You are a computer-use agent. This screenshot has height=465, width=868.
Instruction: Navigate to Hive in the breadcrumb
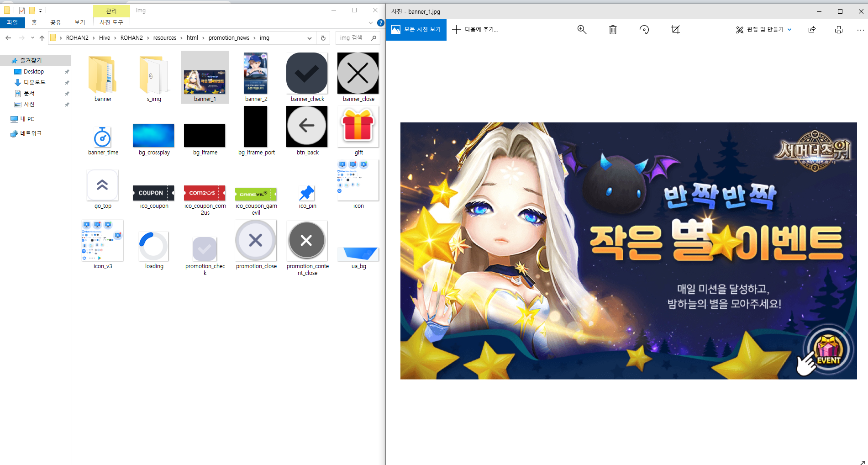pos(105,38)
